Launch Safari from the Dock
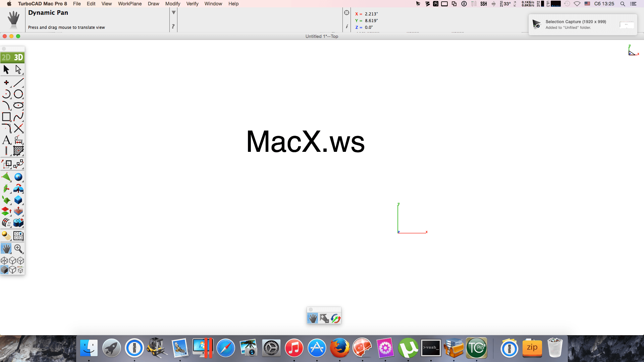 click(226, 348)
